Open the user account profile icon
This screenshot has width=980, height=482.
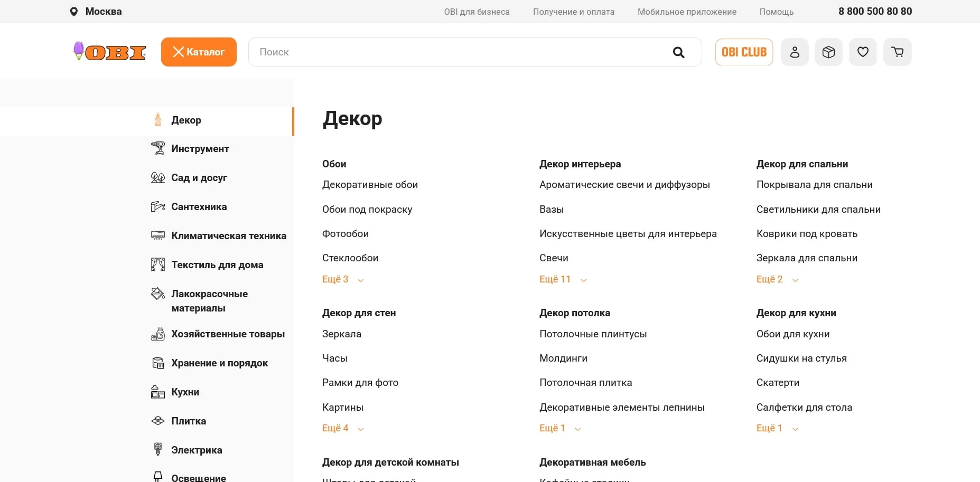point(795,52)
